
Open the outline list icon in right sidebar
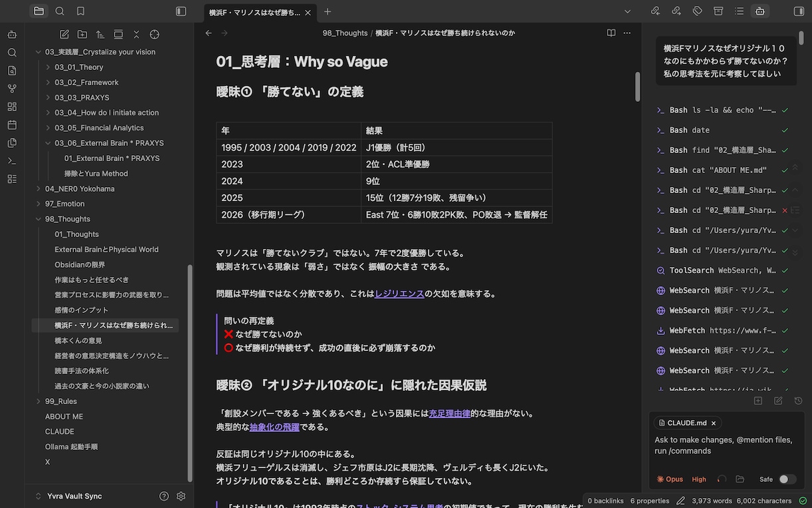739,11
